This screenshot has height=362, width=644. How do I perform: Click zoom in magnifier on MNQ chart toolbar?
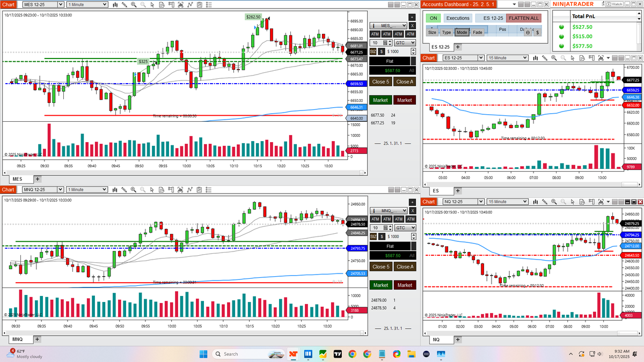click(x=134, y=189)
